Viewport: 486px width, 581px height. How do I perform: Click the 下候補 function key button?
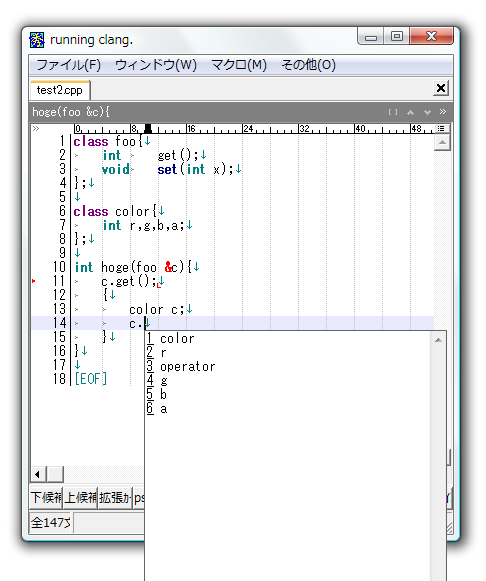(x=46, y=498)
